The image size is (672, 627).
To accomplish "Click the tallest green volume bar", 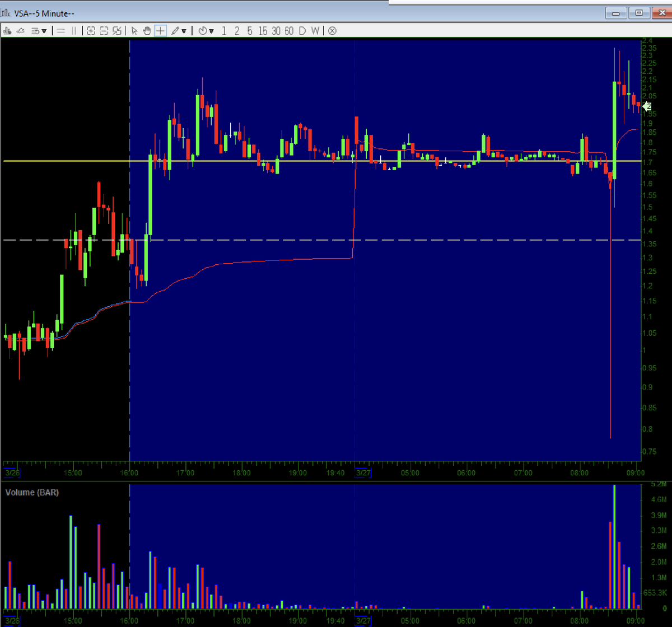I will tap(614, 546).
